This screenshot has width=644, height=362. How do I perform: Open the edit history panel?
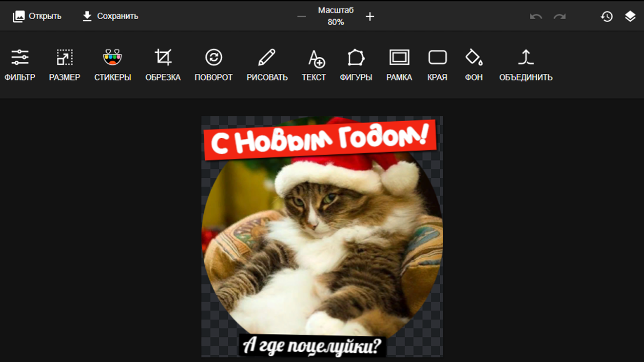(x=606, y=16)
